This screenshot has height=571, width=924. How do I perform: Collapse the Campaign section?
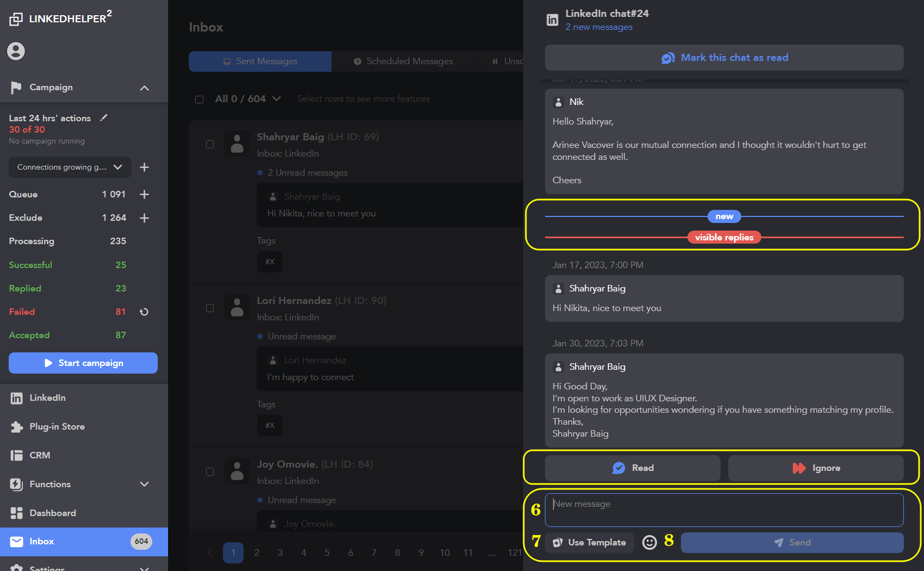tap(144, 88)
